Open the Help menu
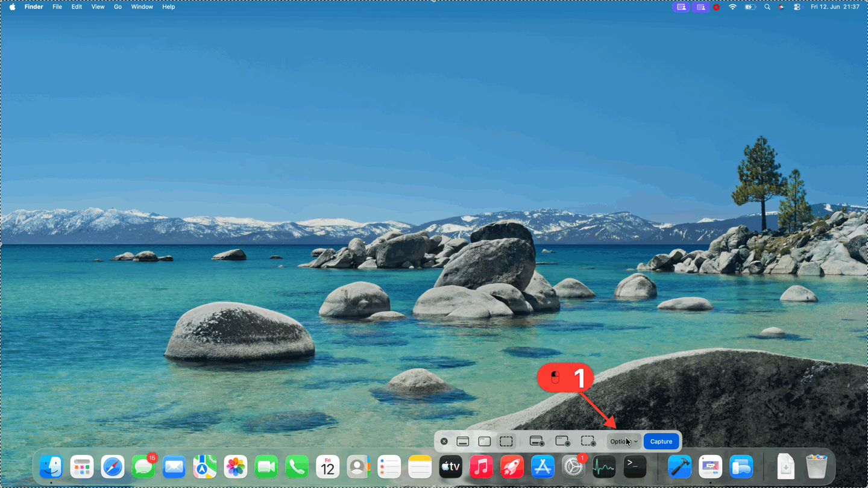 tap(169, 7)
